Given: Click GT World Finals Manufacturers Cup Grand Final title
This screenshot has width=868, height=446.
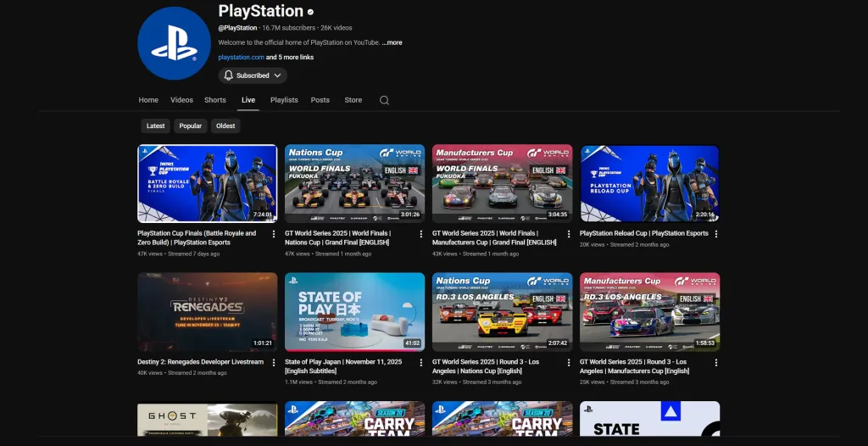Looking at the screenshot, I should point(494,237).
